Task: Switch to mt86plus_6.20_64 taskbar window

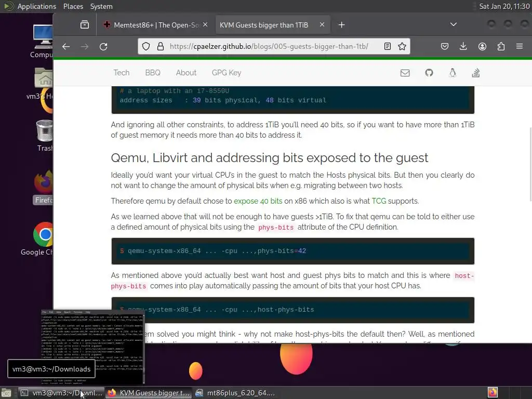Action: [x=235, y=393]
